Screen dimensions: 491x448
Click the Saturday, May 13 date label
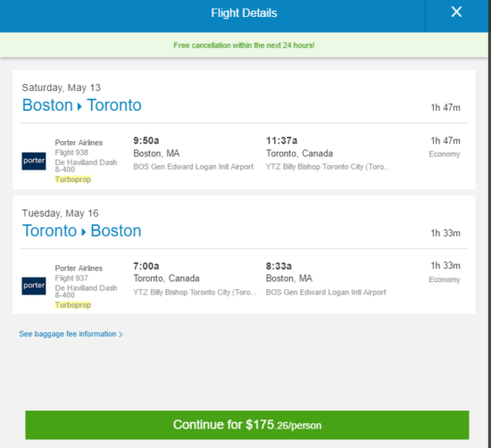click(x=62, y=87)
